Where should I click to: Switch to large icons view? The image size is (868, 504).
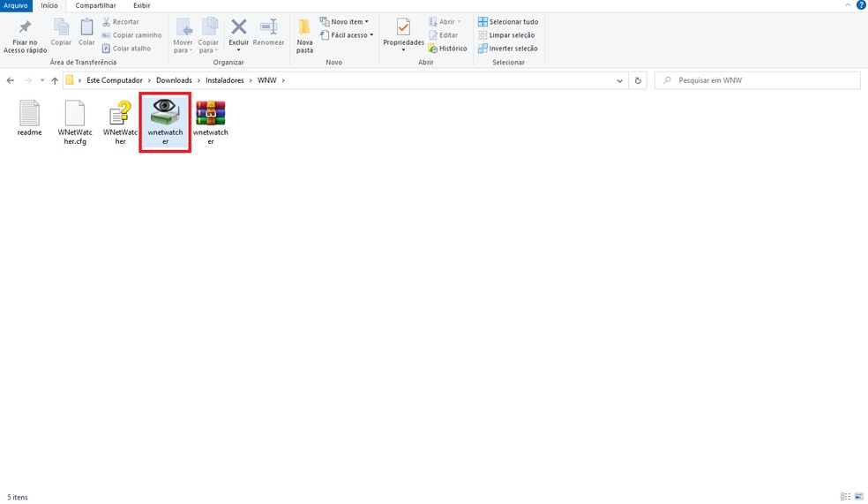tap(858, 497)
